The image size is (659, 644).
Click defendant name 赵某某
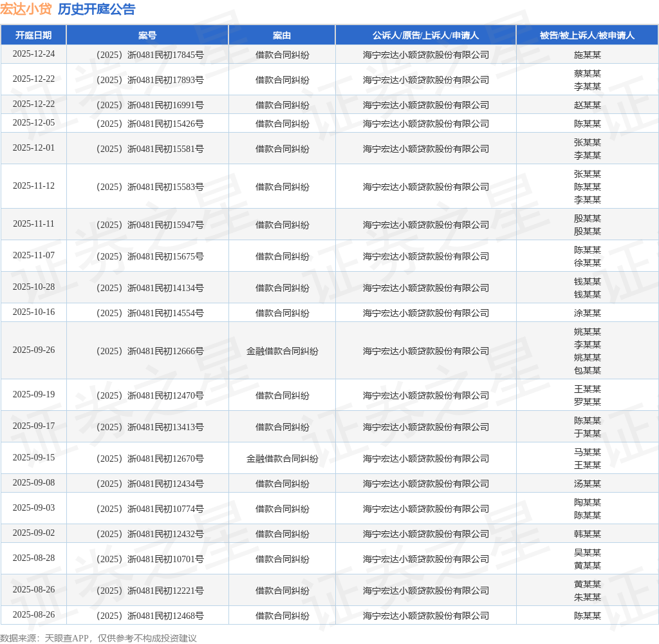587,105
